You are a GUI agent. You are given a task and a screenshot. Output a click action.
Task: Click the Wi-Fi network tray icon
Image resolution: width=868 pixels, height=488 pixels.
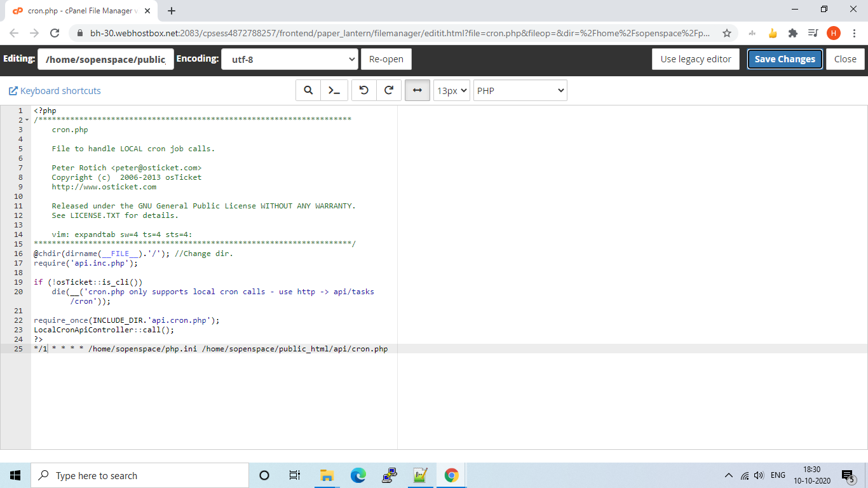(x=745, y=475)
